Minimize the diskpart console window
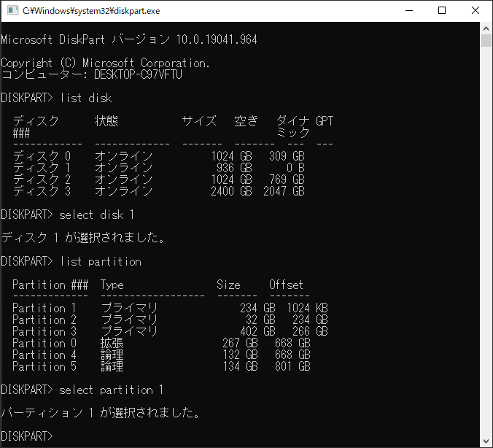This screenshot has width=493, height=448. pos(408,10)
